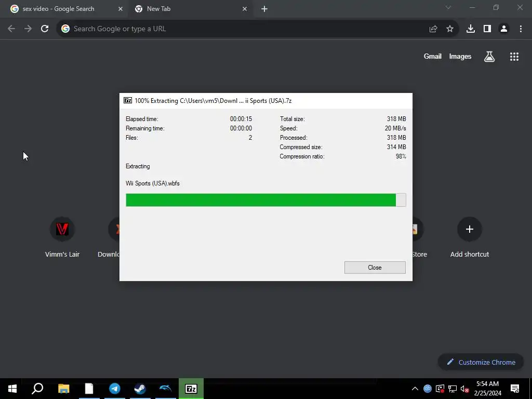This screenshot has width=532, height=399.
Task: Open the blank document taskbar app
Action: coord(89,389)
